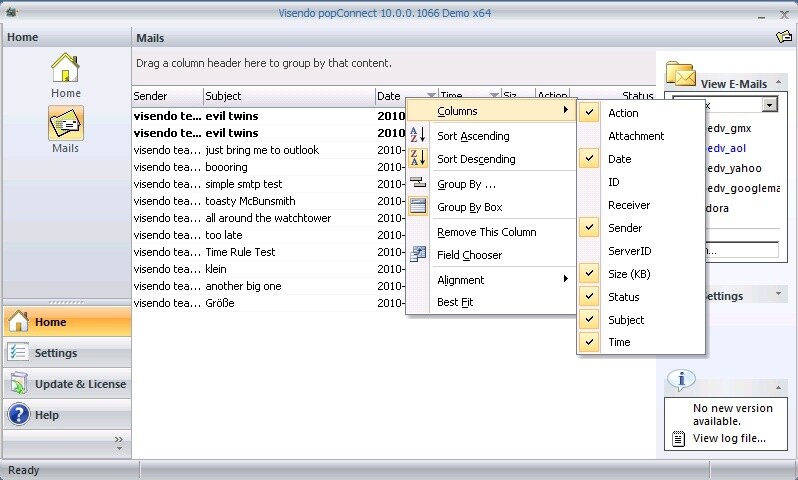Click the Home navigation button

[x=67, y=322]
